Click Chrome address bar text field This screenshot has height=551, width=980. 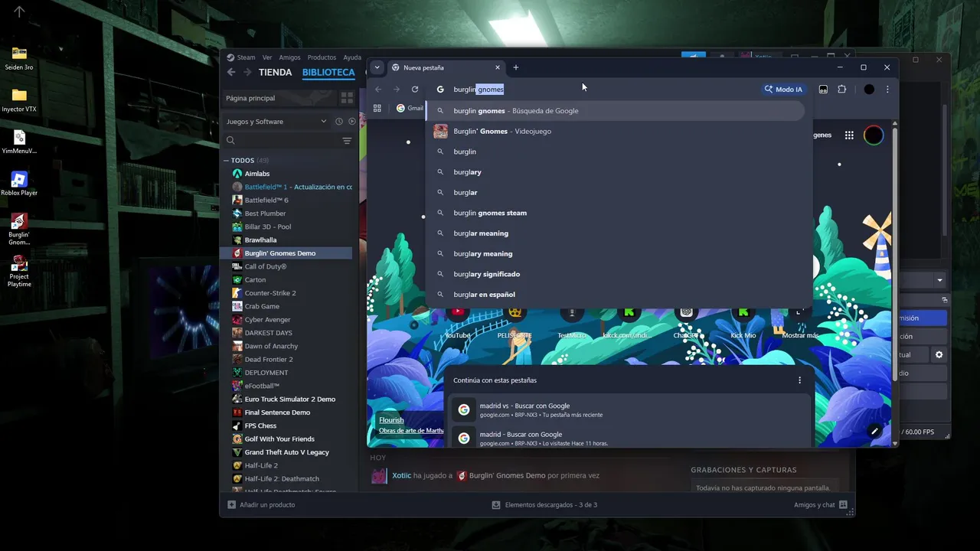coord(593,90)
